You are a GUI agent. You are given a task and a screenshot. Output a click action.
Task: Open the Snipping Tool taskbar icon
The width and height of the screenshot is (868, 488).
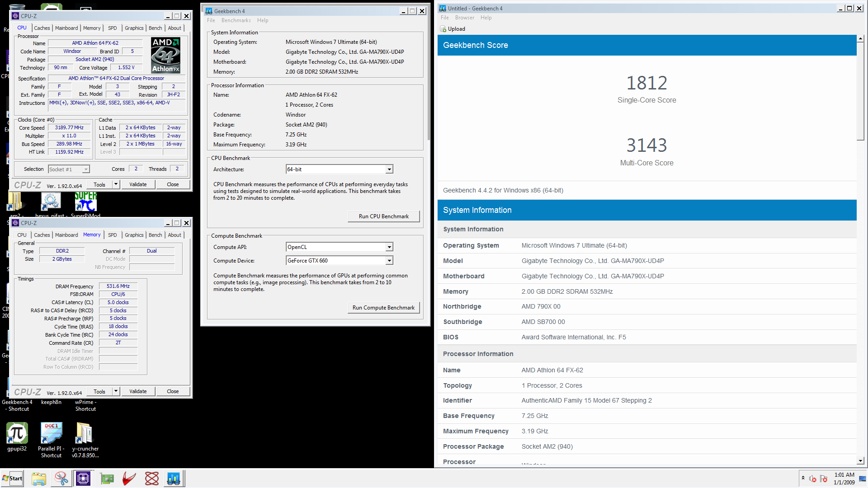[x=61, y=479]
